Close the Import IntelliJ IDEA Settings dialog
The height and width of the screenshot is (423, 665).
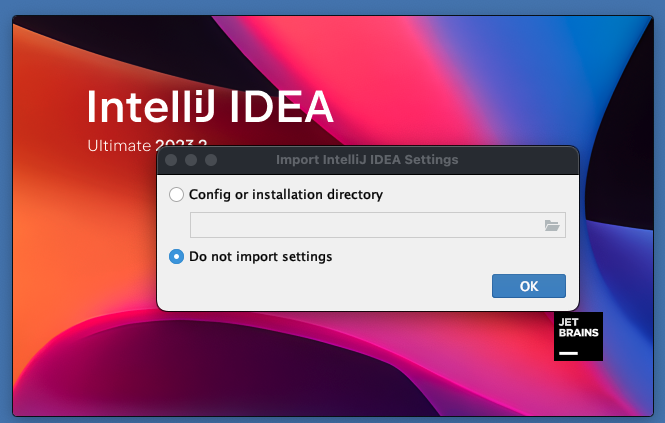(171, 160)
